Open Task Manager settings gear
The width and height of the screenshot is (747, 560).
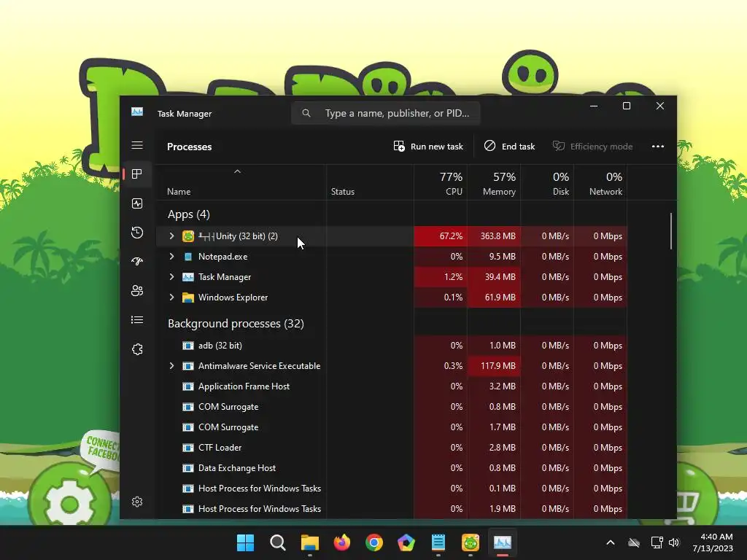[x=137, y=502]
